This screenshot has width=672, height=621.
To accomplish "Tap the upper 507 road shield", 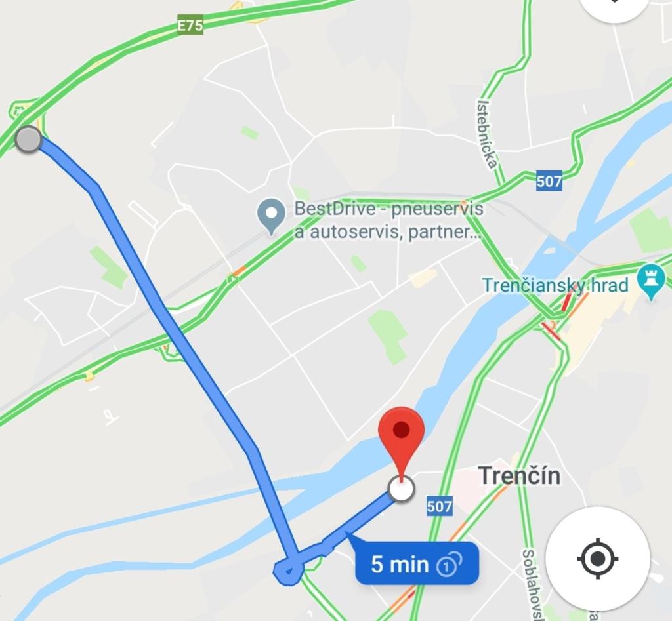I will pyautogui.click(x=549, y=181).
